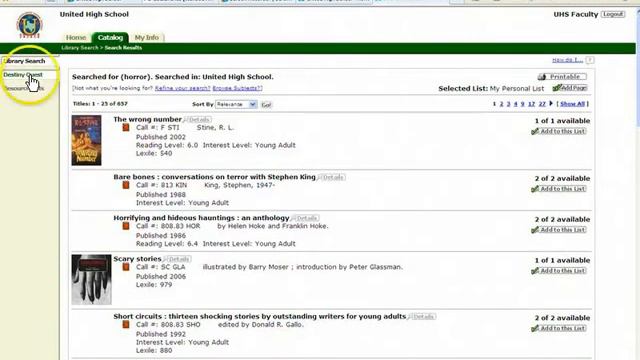This screenshot has width=640, height=360.
Task: Open the Home tab
Action: pos(76,38)
